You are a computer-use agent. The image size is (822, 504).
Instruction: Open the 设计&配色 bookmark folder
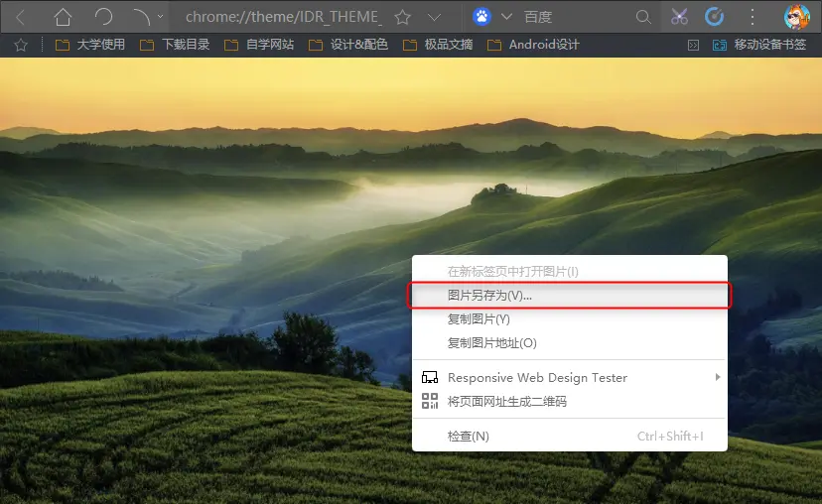(348, 45)
